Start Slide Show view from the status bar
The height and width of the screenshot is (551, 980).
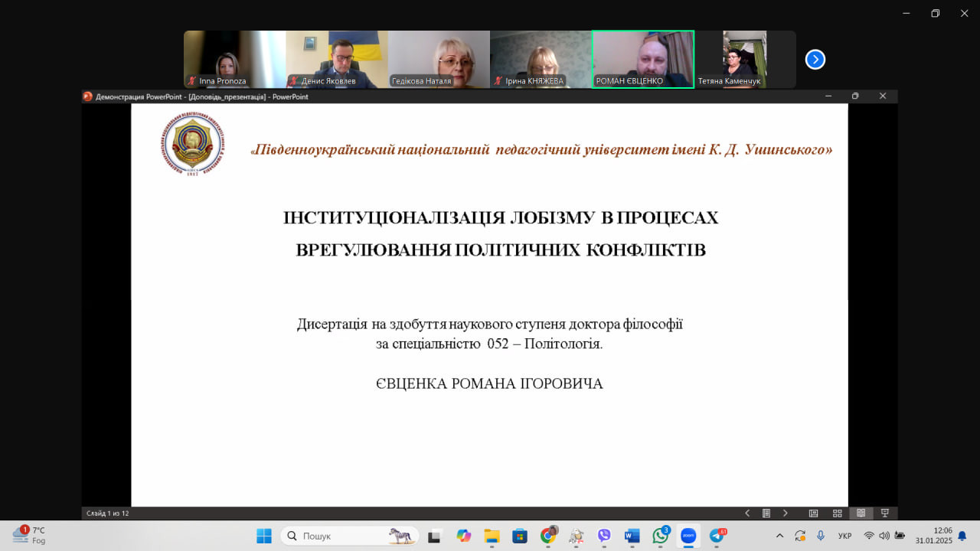coord(884,514)
